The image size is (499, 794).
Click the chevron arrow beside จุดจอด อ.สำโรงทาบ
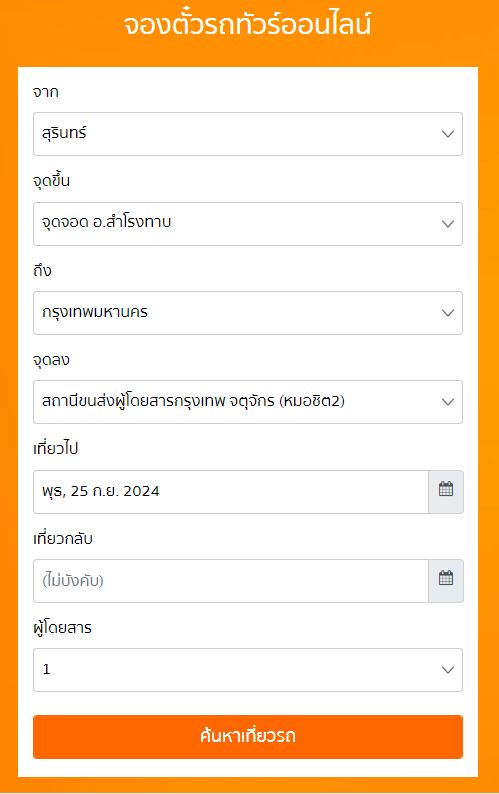click(x=448, y=224)
